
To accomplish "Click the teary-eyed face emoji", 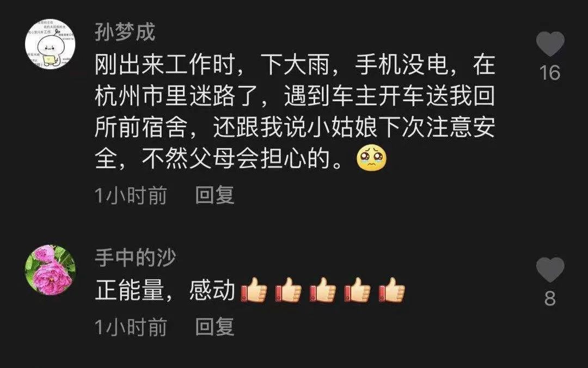I will [x=371, y=157].
